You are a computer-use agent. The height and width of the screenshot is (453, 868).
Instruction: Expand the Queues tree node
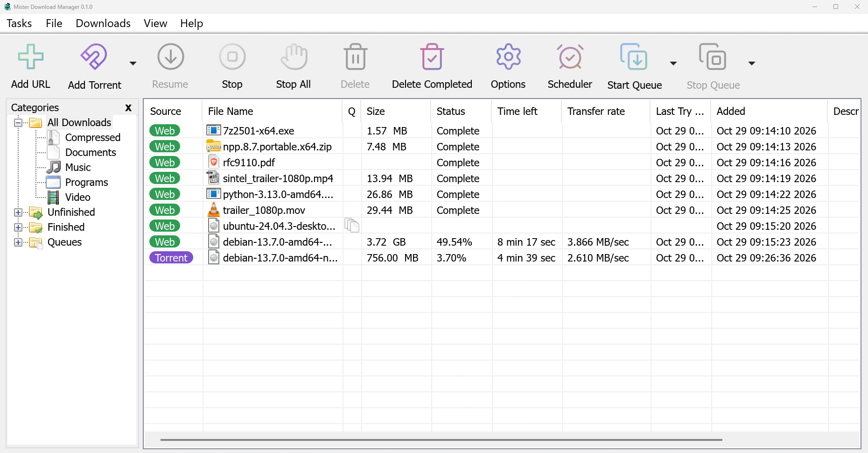[18, 242]
